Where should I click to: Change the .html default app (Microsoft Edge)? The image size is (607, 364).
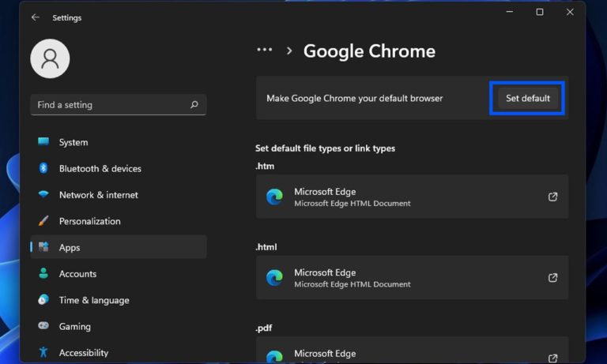click(412, 277)
